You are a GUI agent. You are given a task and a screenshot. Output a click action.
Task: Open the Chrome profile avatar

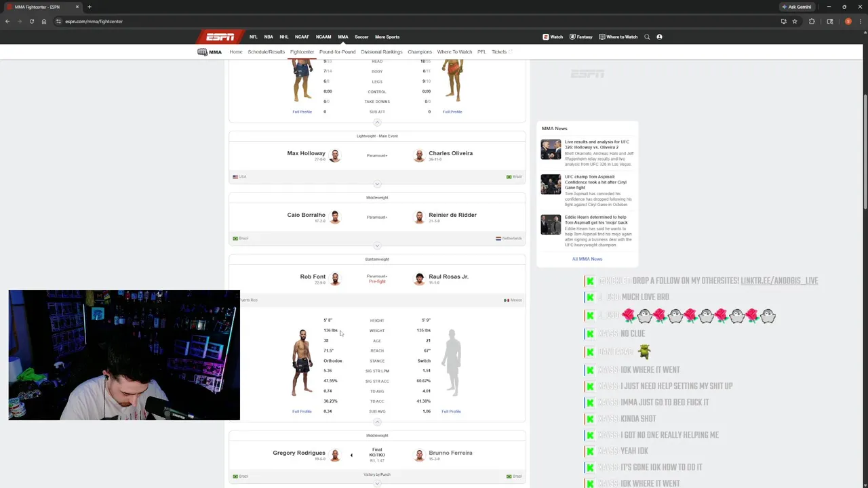click(x=848, y=21)
